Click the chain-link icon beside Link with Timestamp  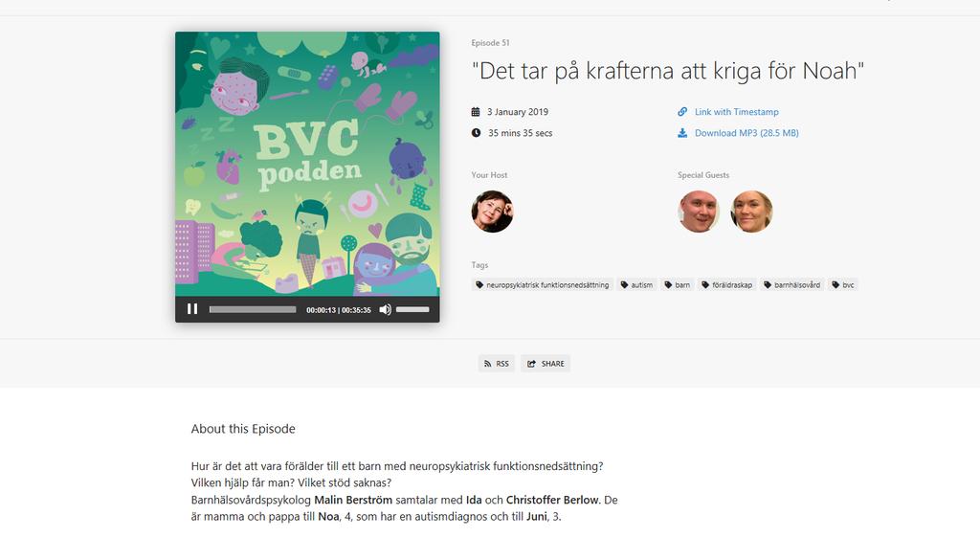[682, 112]
